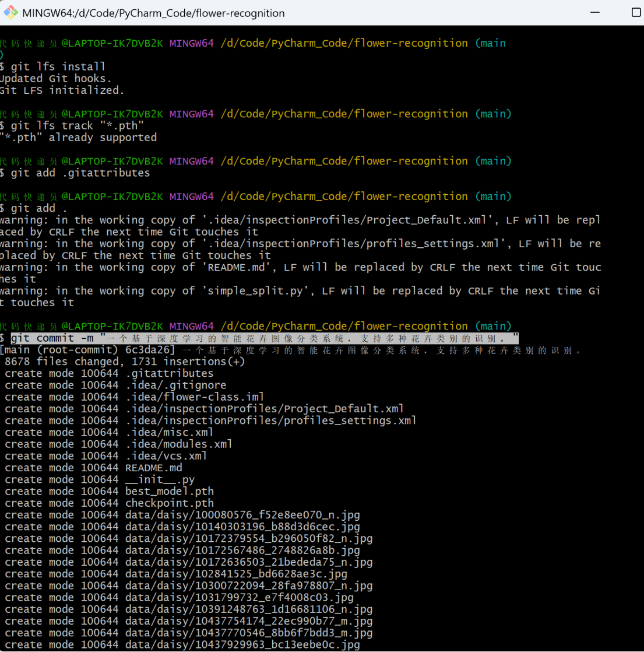Click '"*.pth" already supported' output line
644x652 pixels.
(x=79, y=138)
